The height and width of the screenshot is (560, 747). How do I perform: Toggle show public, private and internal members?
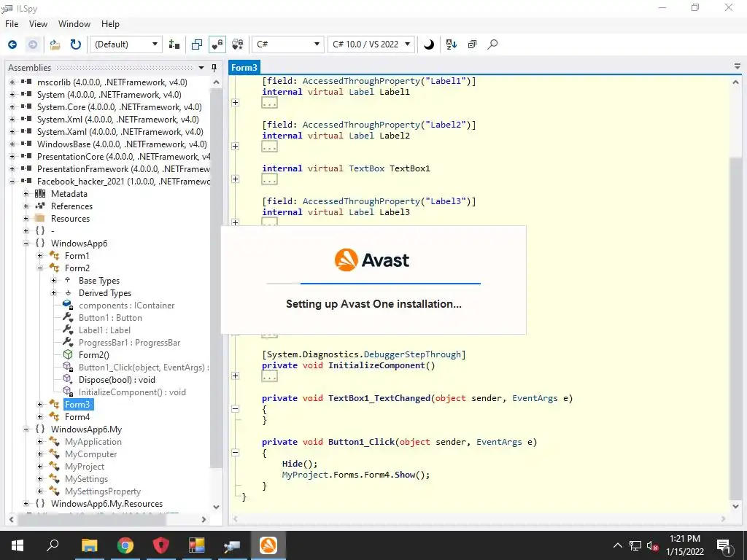217,44
